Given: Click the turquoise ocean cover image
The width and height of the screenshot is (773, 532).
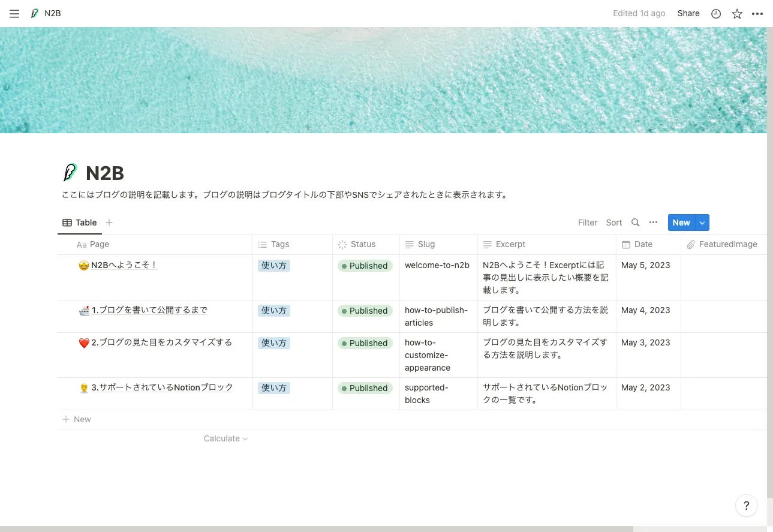Looking at the screenshot, I should 383,80.
